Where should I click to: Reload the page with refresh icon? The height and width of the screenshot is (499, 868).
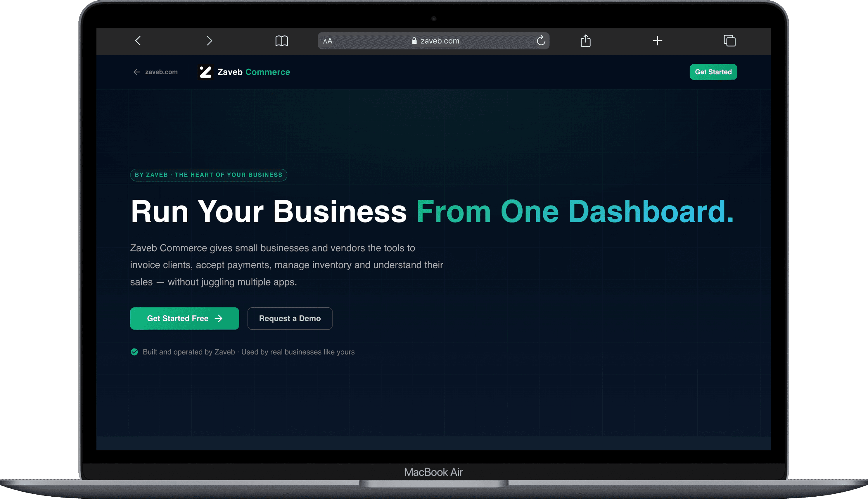click(x=541, y=40)
